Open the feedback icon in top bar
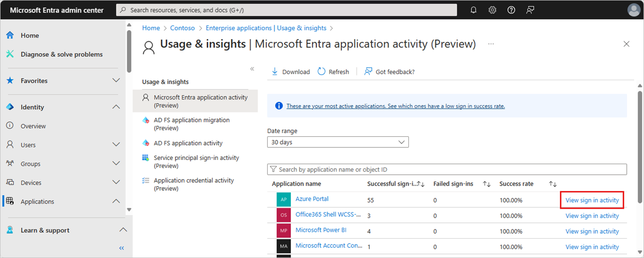Image resolution: width=644 pixels, height=258 pixels. (530, 10)
